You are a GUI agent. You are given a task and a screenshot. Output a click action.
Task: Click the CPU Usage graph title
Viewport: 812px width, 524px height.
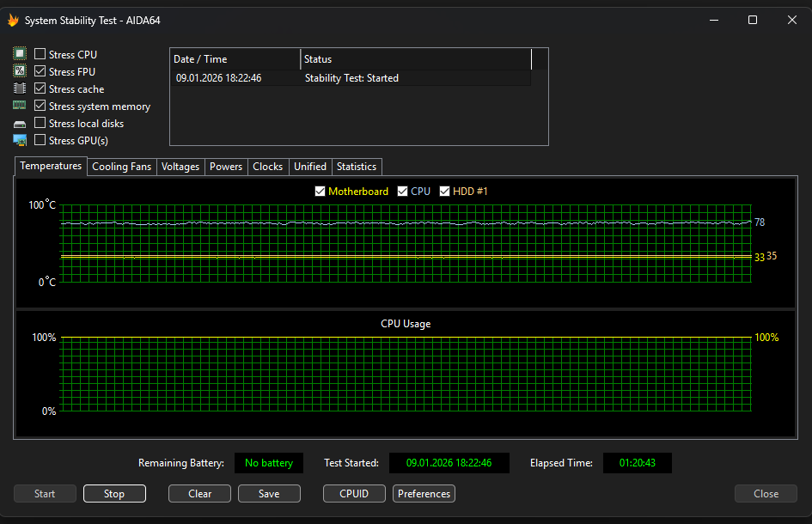(406, 324)
